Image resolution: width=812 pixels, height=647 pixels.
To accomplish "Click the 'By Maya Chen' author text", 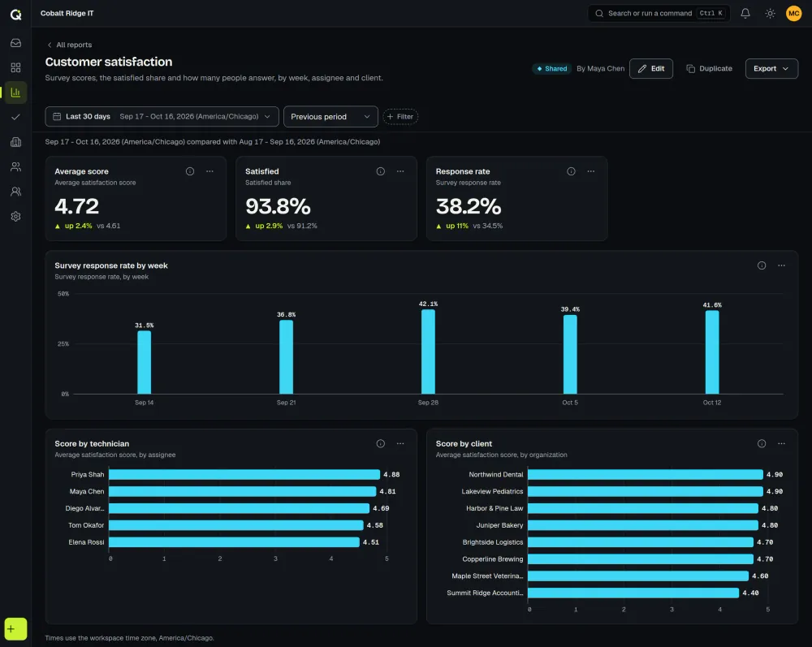I will point(601,68).
